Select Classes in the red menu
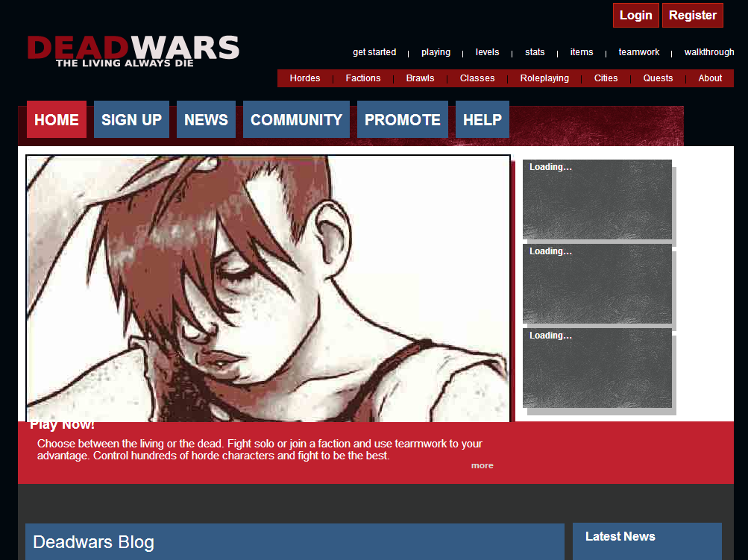The width and height of the screenshot is (748, 560). coord(477,78)
